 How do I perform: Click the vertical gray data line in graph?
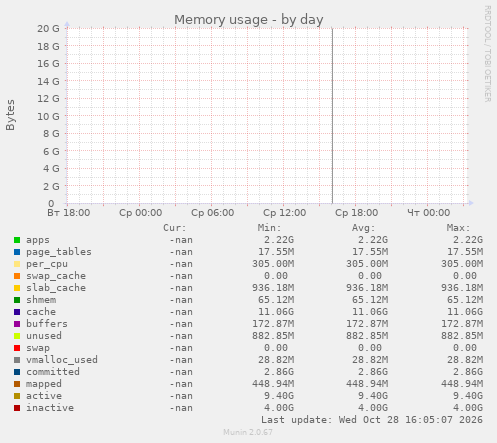pyautogui.click(x=332, y=116)
